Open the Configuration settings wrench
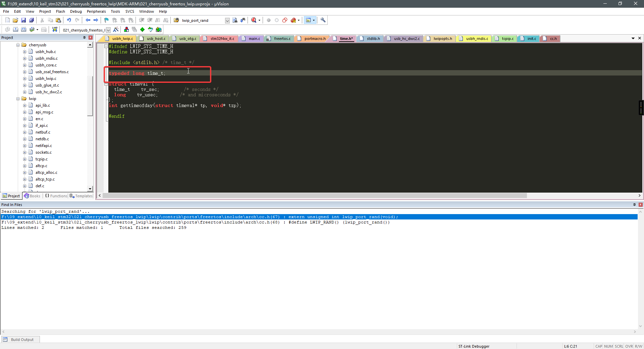The width and height of the screenshot is (644, 349). point(323,20)
